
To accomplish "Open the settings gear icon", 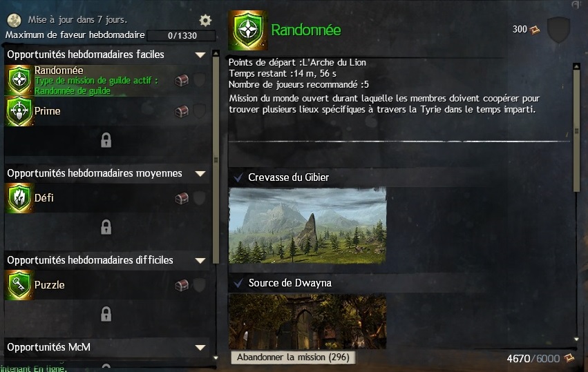I will (205, 20).
